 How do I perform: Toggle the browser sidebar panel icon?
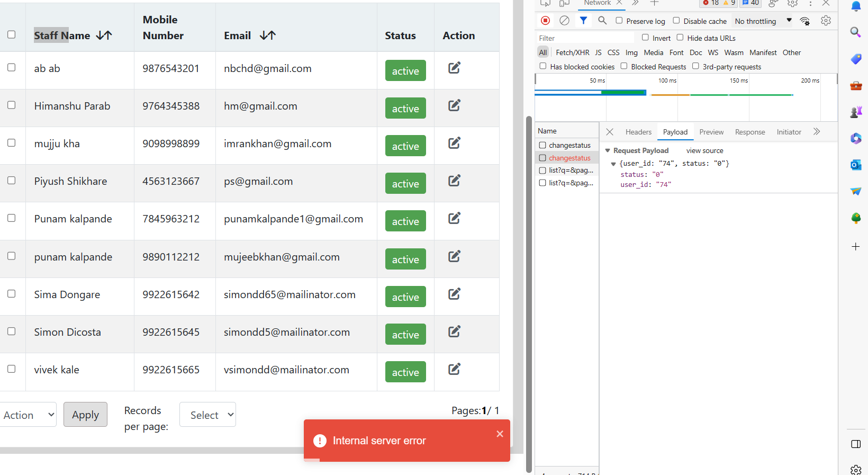pos(855,444)
